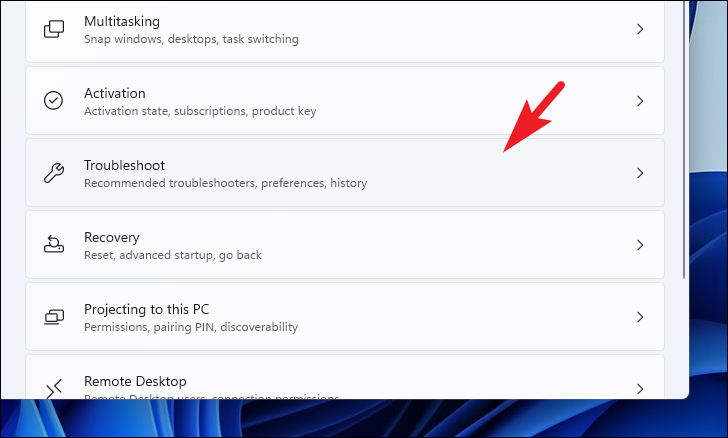Click the Multitasking overlapping windows icon

point(54,29)
